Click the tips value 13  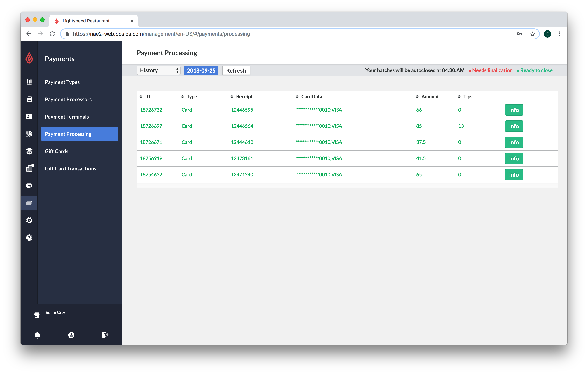point(461,126)
